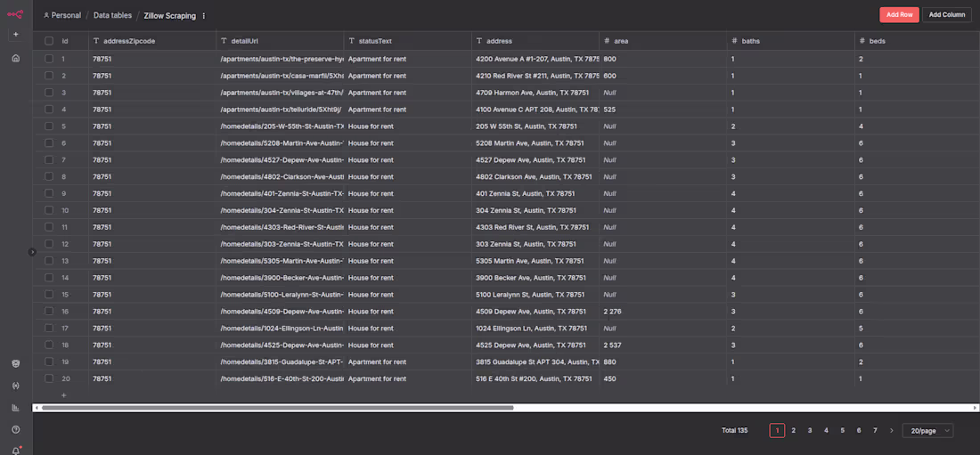Check the checkbox for row 10

(x=49, y=210)
